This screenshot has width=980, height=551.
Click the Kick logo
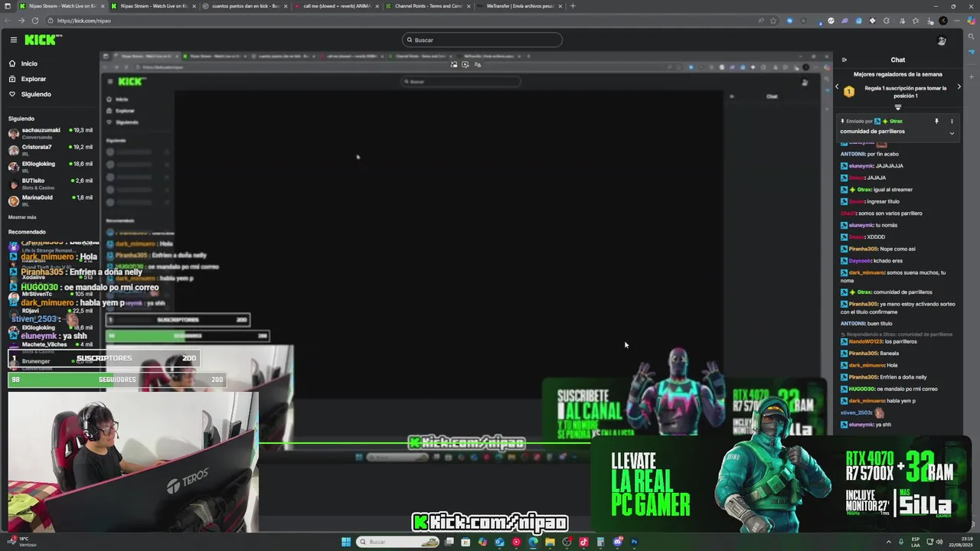(43, 40)
